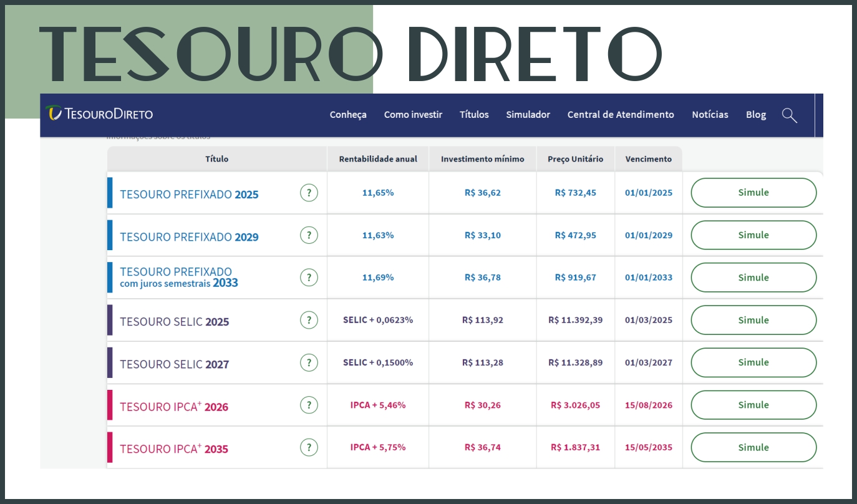Open the Tesouro Selic 2027 title link

tap(175, 364)
